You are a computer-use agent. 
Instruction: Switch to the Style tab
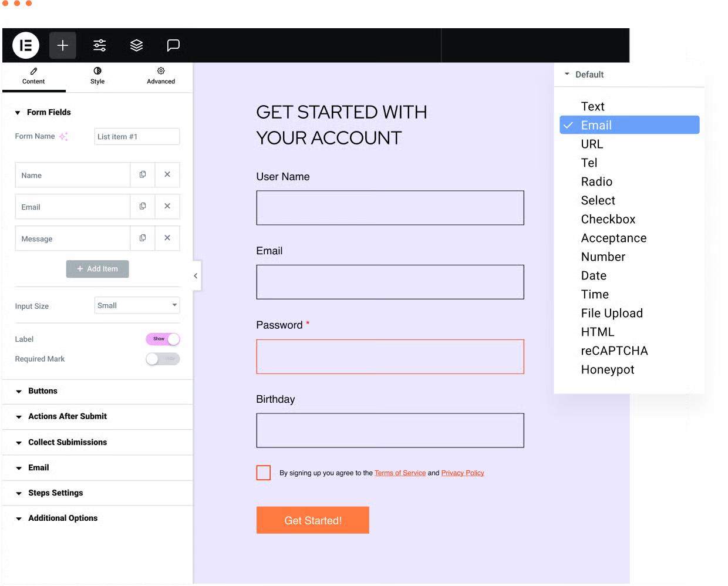point(97,76)
